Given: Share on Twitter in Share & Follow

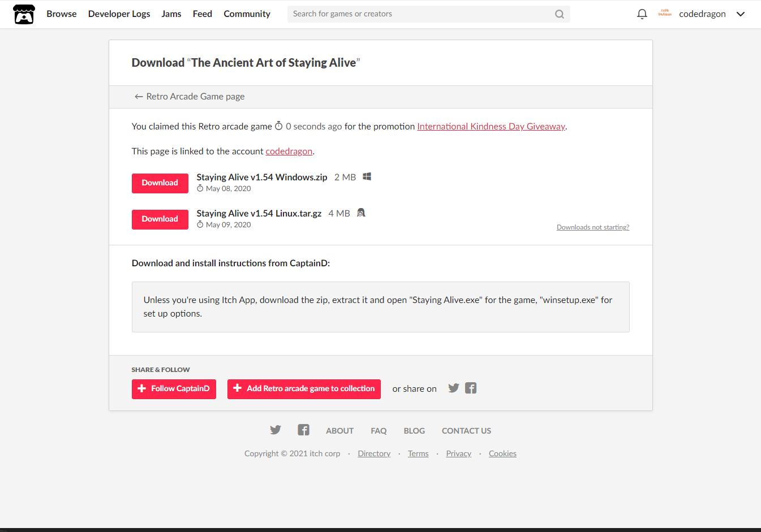Looking at the screenshot, I should coord(453,388).
